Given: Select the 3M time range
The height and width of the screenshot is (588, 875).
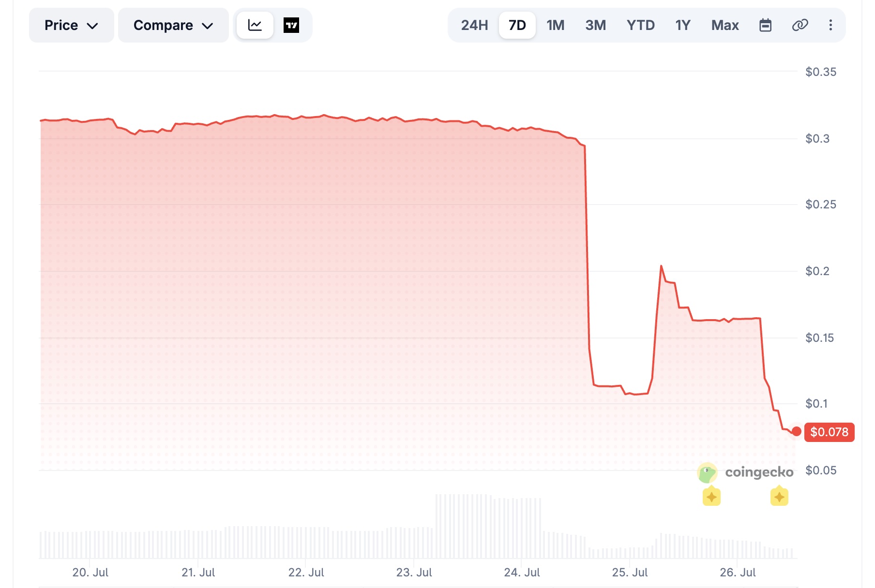Looking at the screenshot, I should pyautogui.click(x=595, y=25).
